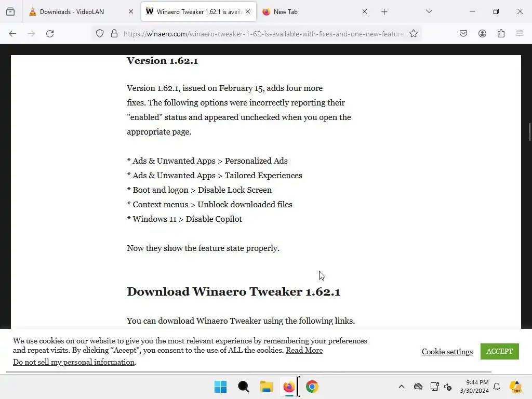Reload the current page
Viewport: 532px width, 399px height.
[50, 34]
